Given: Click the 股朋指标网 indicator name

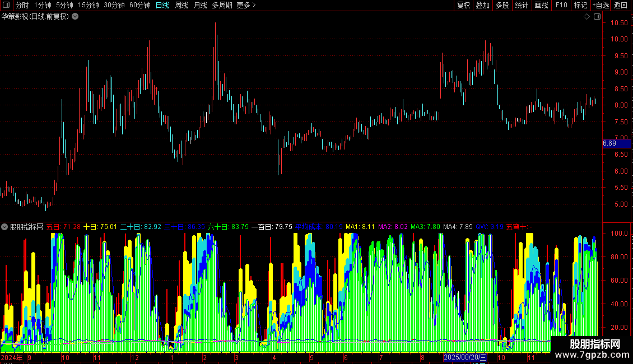Looking at the screenshot, I should pyautogui.click(x=27, y=227).
